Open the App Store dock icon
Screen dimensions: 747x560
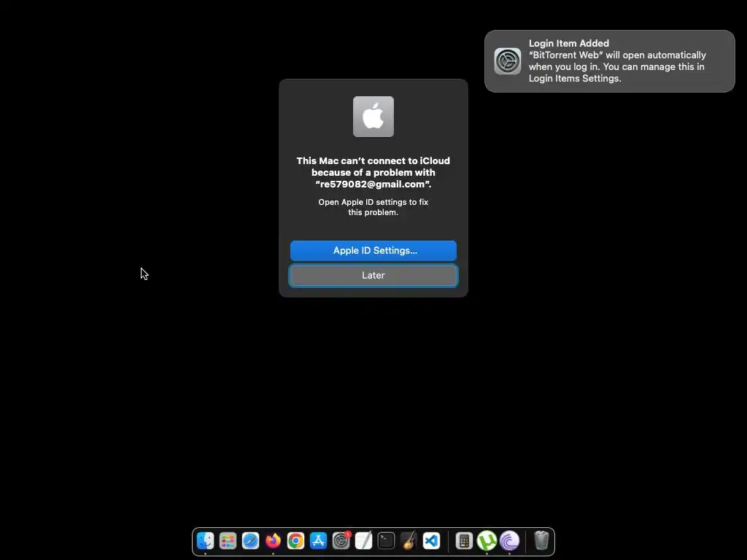pos(318,540)
